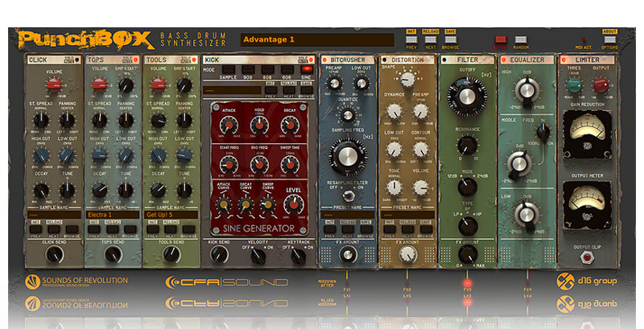644x329 pixels.
Task: Click the Kick Send knob
Action: (218, 254)
